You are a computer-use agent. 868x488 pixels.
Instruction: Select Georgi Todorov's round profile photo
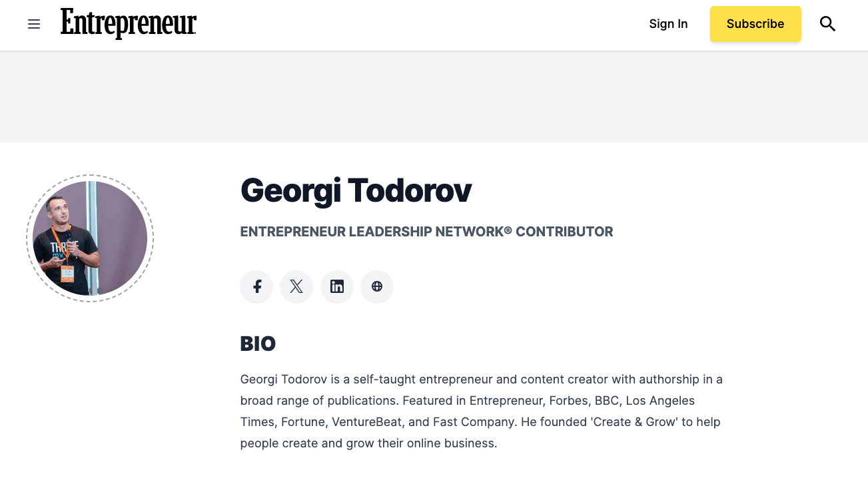(90, 238)
